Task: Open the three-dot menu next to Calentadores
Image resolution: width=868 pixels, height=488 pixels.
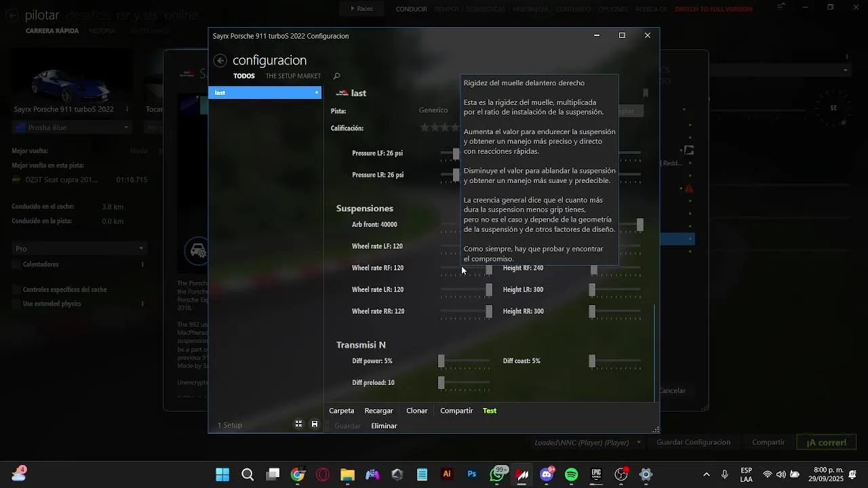Action: tap(142, 264)
